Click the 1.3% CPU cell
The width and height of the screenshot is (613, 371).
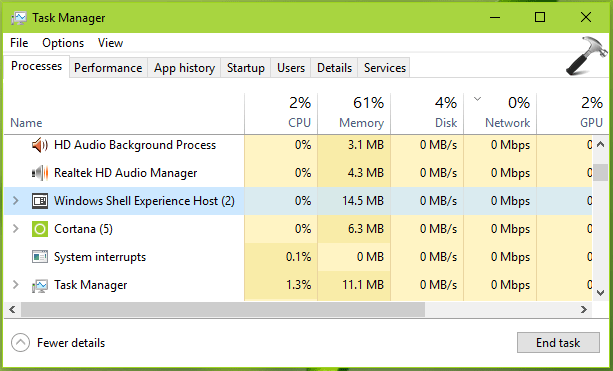(x=281, y=285)
